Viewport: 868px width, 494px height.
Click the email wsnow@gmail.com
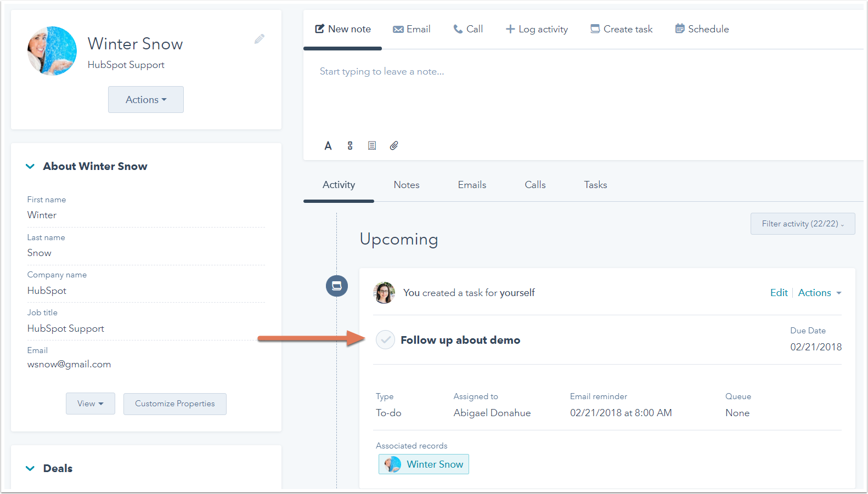69,364
